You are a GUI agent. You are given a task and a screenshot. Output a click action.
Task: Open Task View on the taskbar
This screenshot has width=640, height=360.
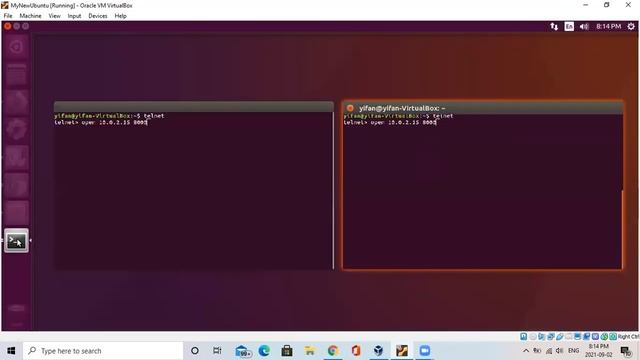217,351
